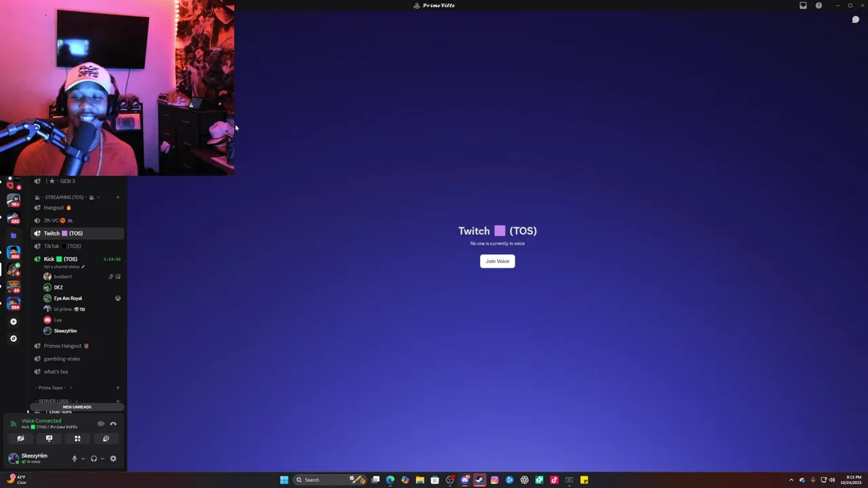
Task: Open the what's tea channel
Action: click(x=77, y=371)
